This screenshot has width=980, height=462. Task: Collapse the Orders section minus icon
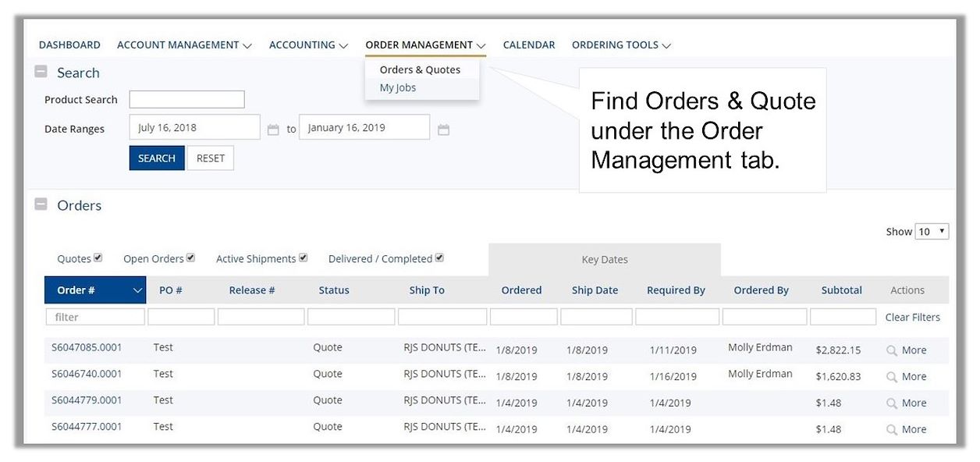tap(41, 204)
